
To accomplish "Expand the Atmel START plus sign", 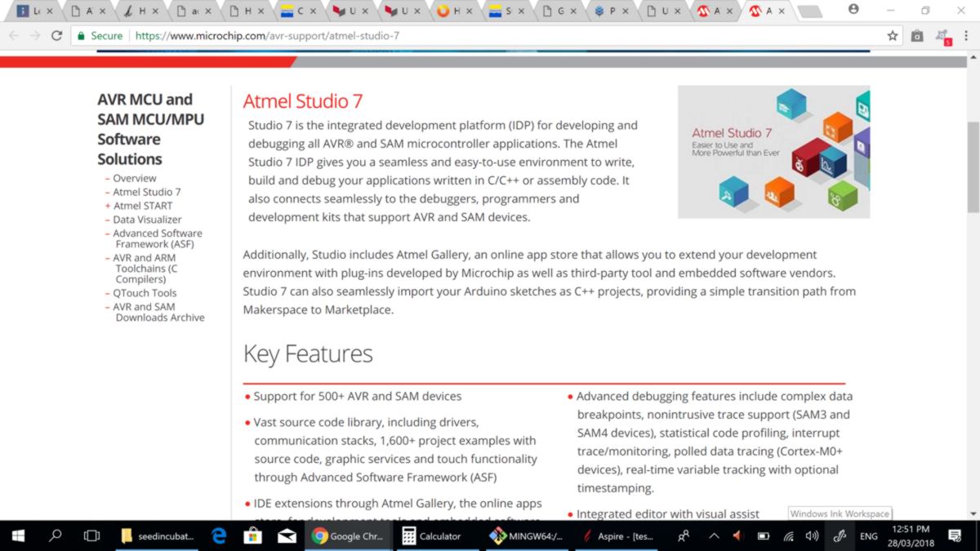I will (108, 206).
